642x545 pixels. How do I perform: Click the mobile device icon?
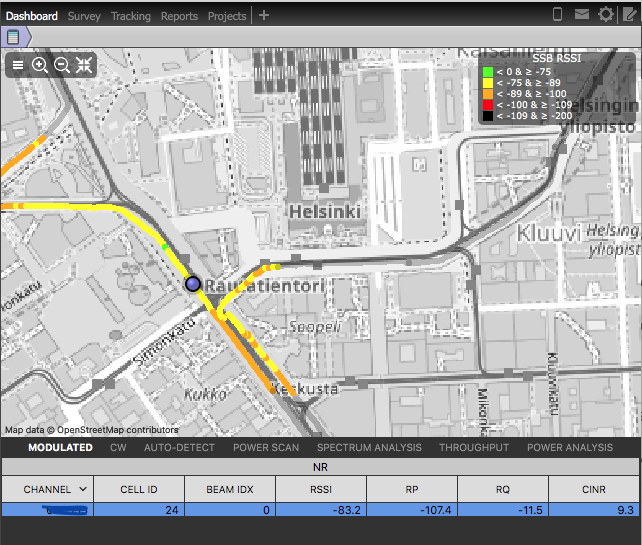pyautogui.click(x=557, y=14)
